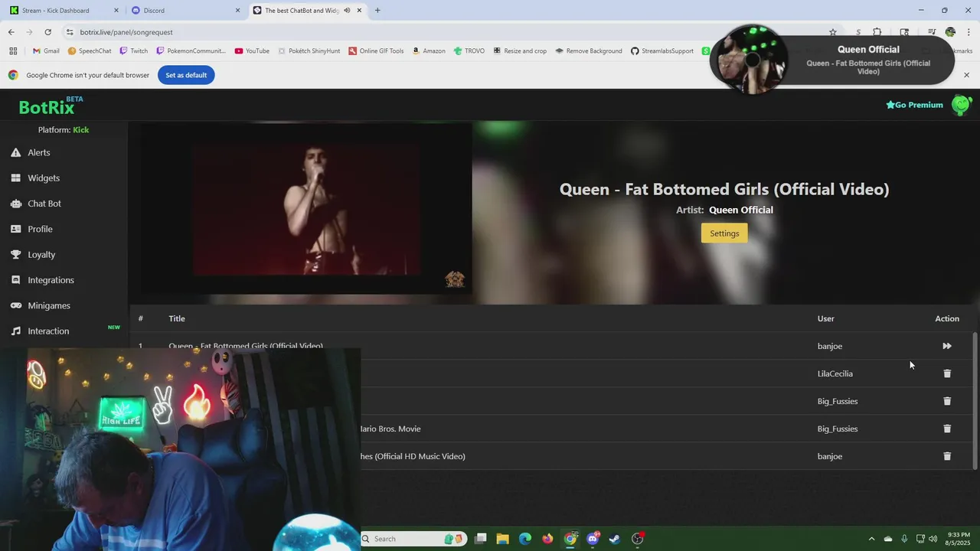Screen dimensions: 980x551
Task: Bookmark this page with star icon
Action: tap(833, 32)
